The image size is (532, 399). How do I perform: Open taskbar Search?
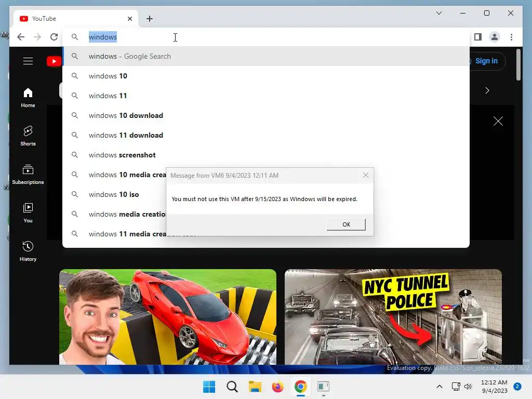(232, 387)
